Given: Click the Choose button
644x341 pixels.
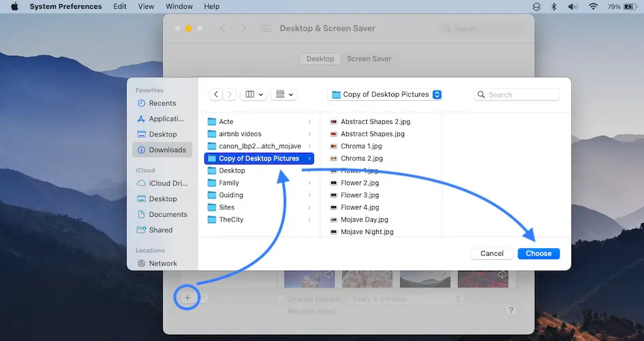Looking at the screenshot, I should tap(538, 254).
